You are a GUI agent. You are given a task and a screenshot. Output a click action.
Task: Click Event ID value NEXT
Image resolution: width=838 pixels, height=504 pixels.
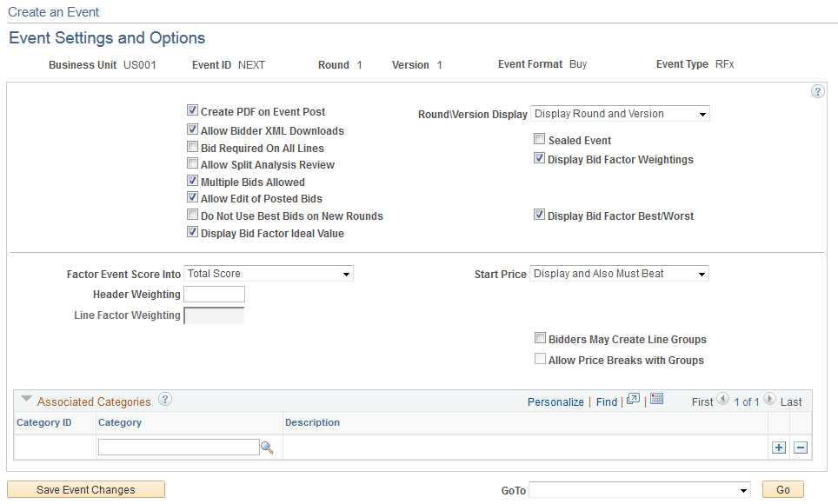[x=251, y=64]
